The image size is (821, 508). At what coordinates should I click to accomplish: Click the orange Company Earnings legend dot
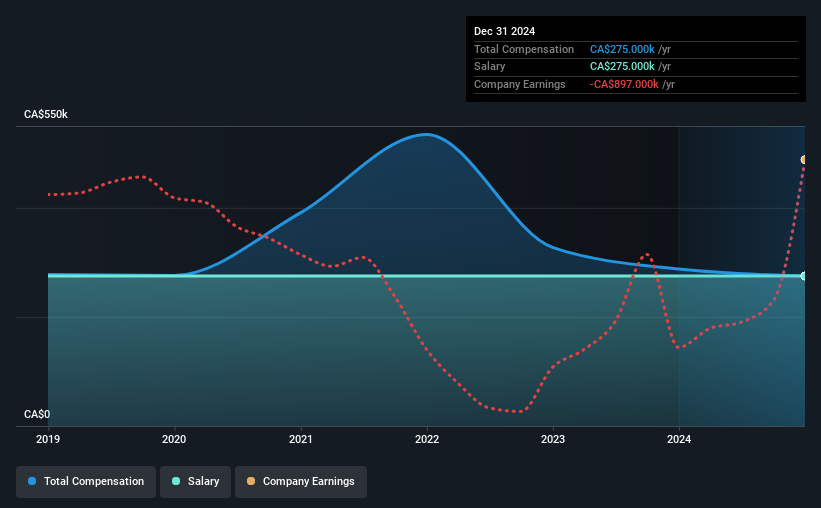(251, 481)
